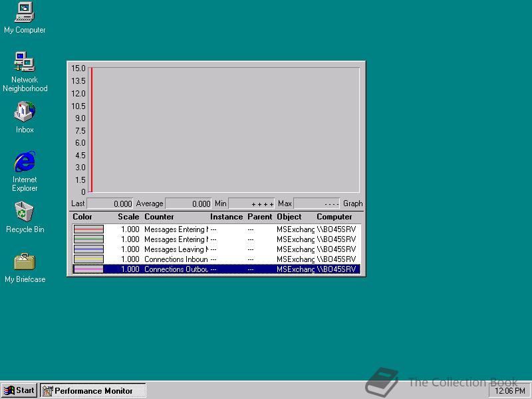Select the Network Neighborhood icon
The width and height of the screenshot is (532, 399).
[x=25, y=72]
